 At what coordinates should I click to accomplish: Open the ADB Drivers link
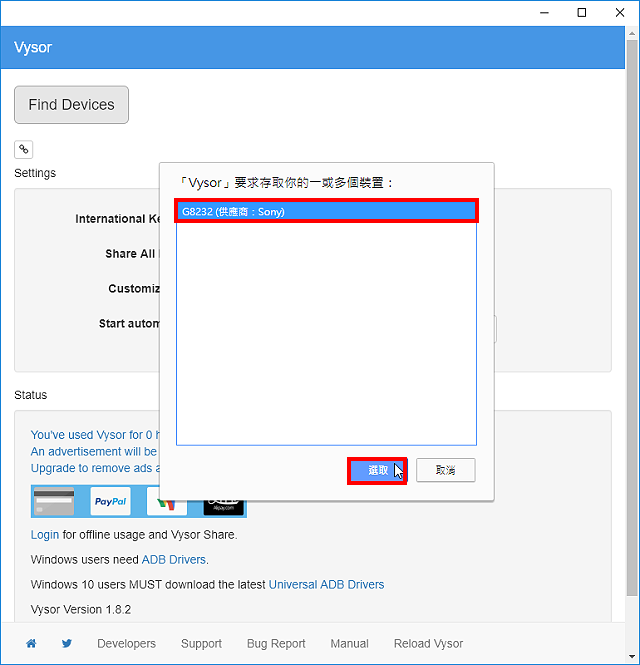(x=173, y=559)
